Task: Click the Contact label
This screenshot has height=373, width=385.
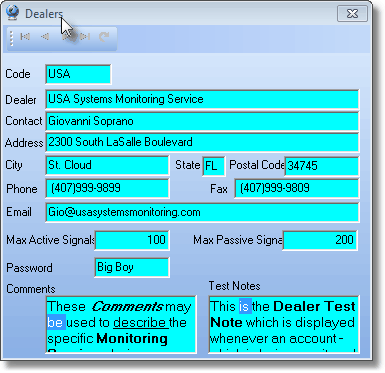Action: pos(24,121)
